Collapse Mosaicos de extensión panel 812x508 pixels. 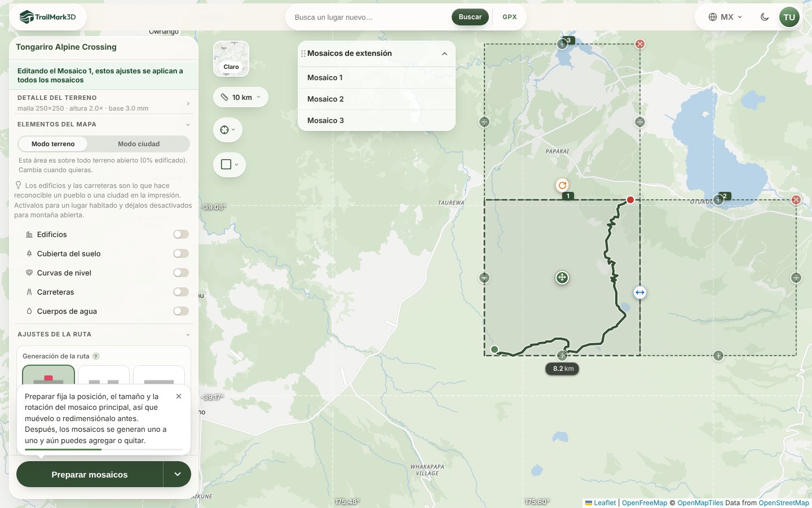[x=444, y=54]
